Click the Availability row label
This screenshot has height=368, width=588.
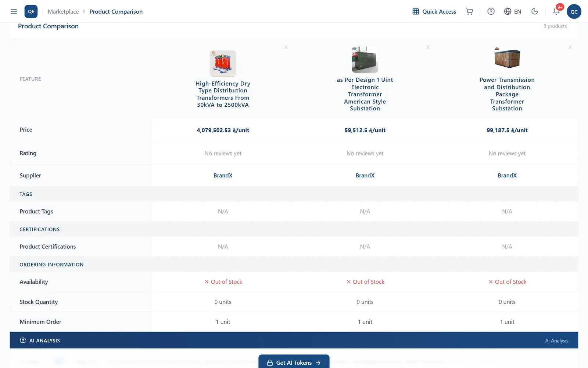[x=34, y=282]
